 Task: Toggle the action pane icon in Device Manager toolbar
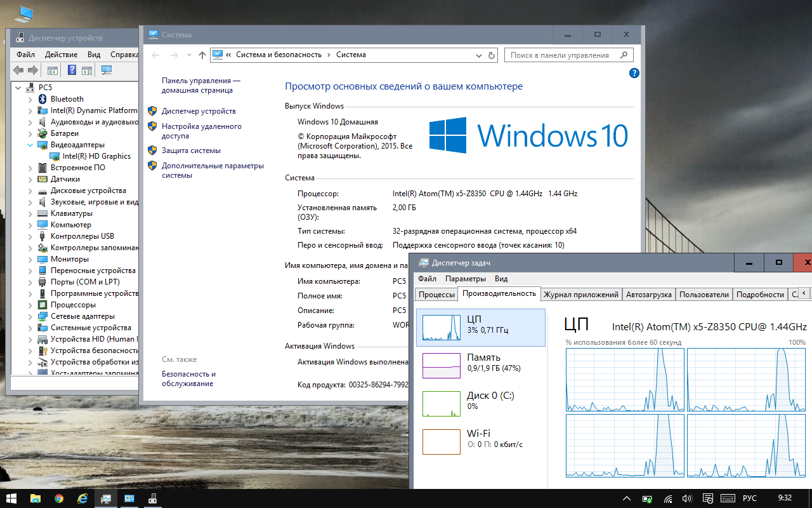87,70
